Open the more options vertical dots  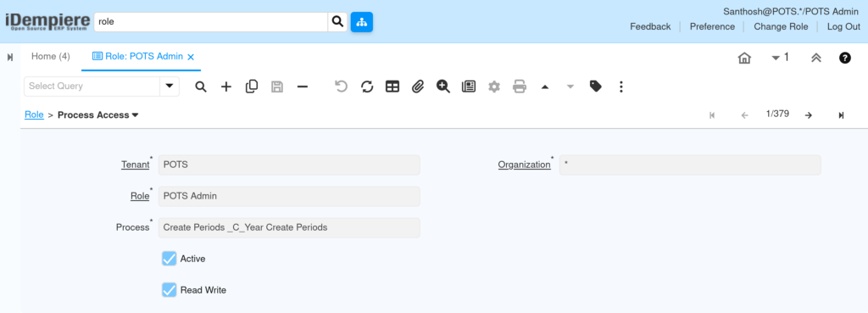(x=621, y=87)
